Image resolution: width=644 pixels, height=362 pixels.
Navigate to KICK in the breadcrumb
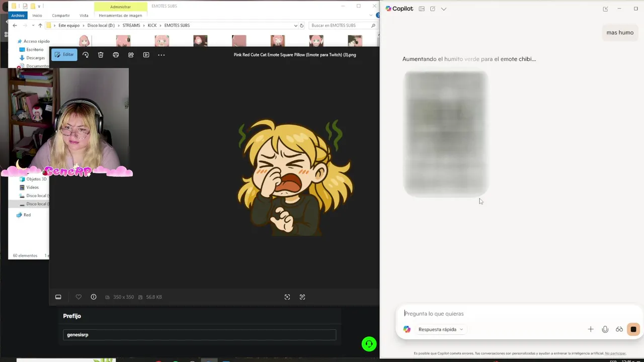point(152,25)
